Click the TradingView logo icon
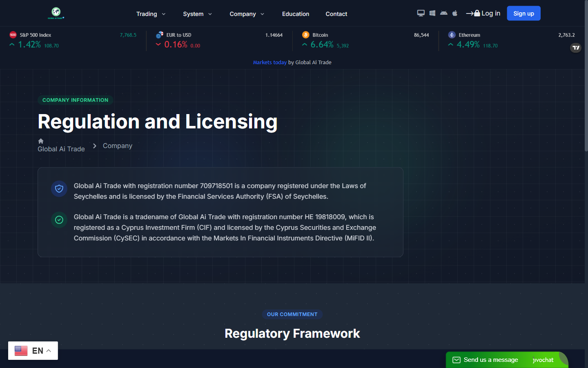The image size is (588, 368). [576, 48]
